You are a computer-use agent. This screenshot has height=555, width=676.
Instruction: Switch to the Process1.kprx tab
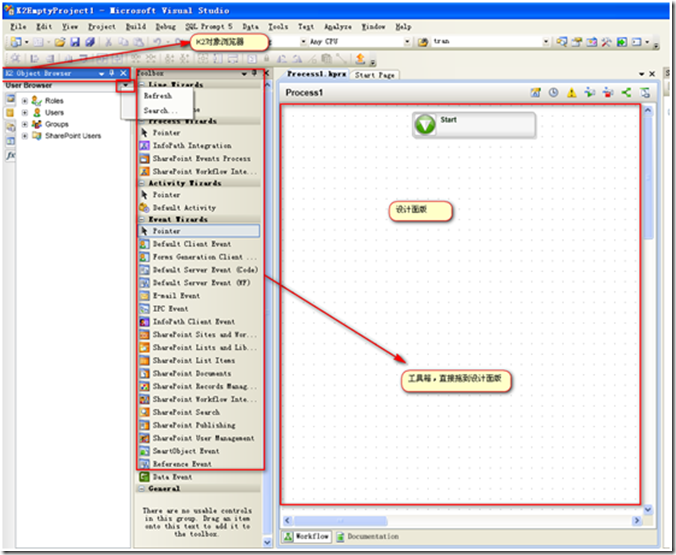(316, 74)
